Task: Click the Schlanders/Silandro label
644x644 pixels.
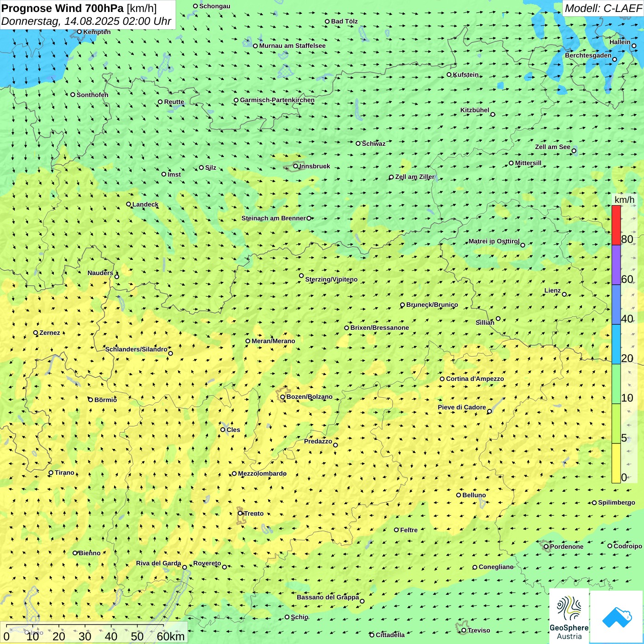Action: (x=136, y=349)
